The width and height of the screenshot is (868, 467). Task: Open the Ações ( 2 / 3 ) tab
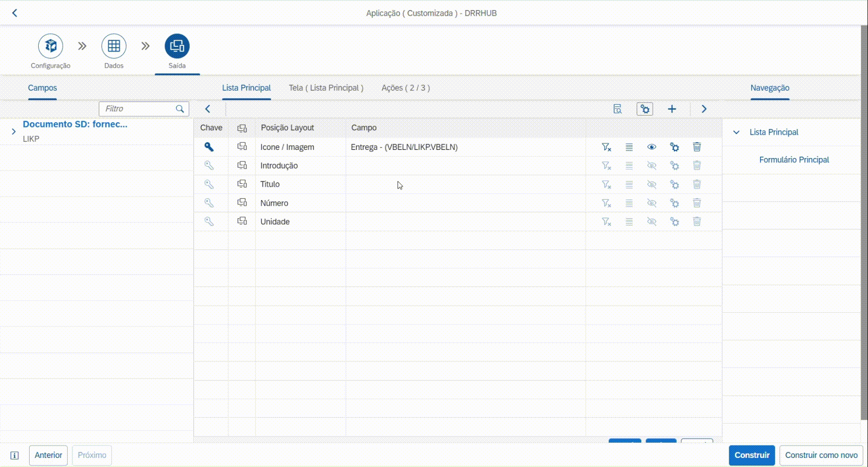coord(406,88)
